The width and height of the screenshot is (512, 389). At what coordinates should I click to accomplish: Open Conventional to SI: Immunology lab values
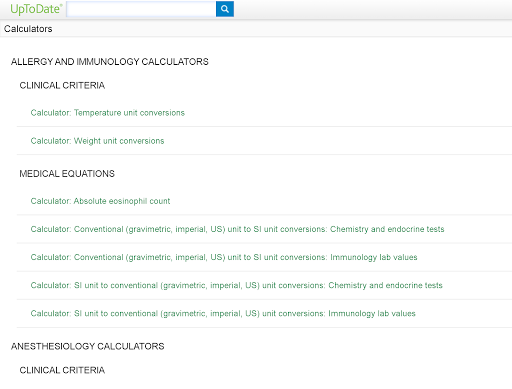pos(224,257)
